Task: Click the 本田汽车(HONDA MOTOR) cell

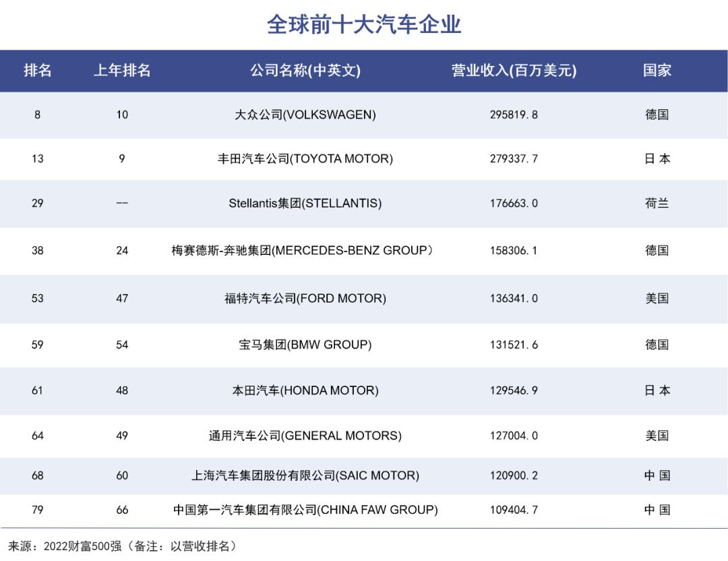Action: click(305, 390)
